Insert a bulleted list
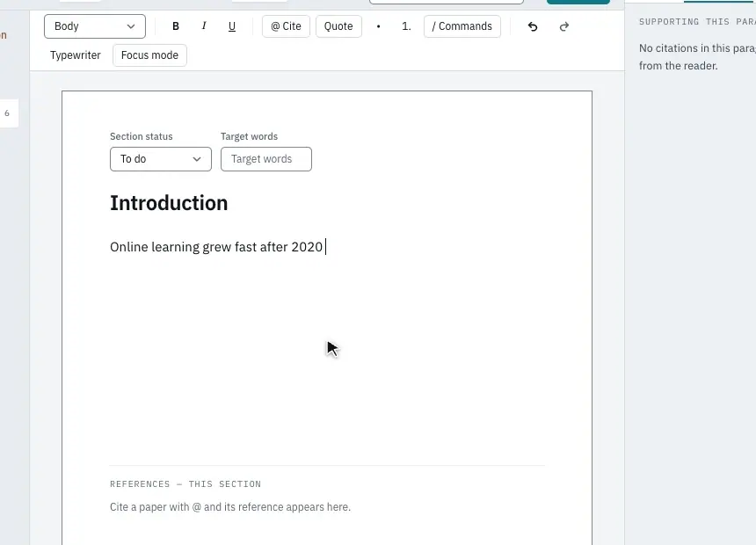Viewport: 756px width, 545px height. [x=379, y=26]
